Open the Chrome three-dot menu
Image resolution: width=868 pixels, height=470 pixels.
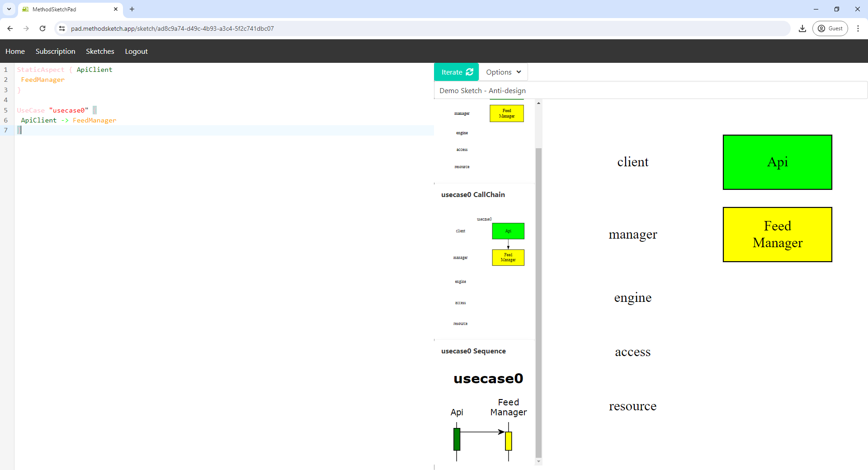tap(858, 28)
